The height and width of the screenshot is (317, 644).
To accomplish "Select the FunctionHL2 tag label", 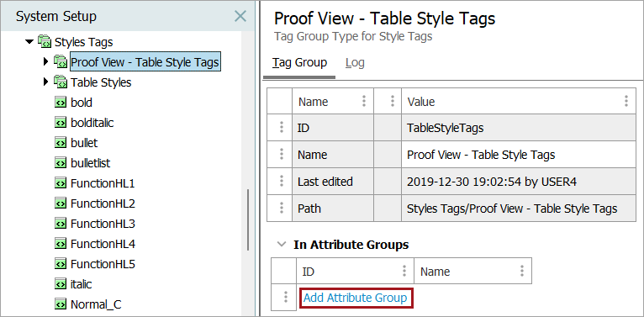I will click(x=103, y=203).
